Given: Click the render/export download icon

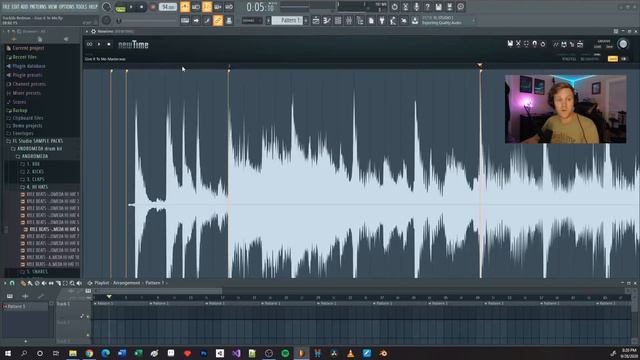Looking at the screenshot, I should pyautogui.click(x=415, y=20).
